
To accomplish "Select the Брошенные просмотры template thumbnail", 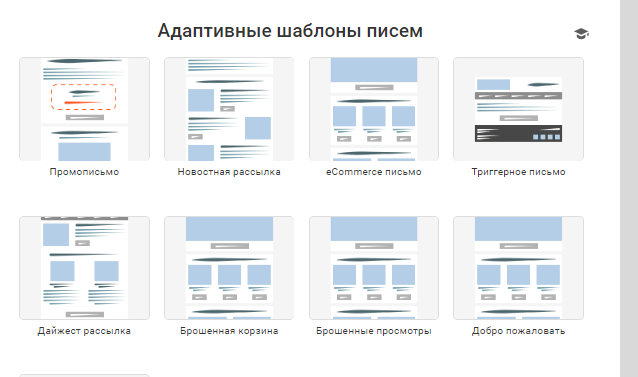I will tap(374, 268).
